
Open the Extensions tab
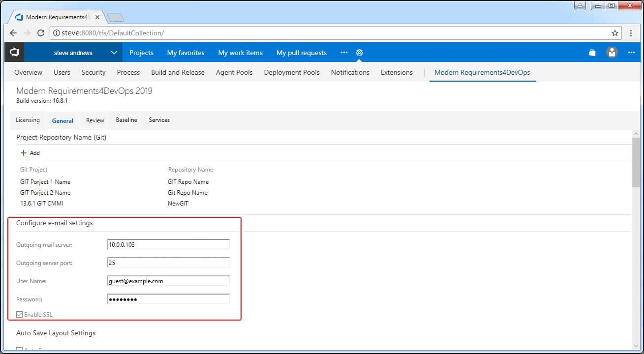(x=397, y=72)
